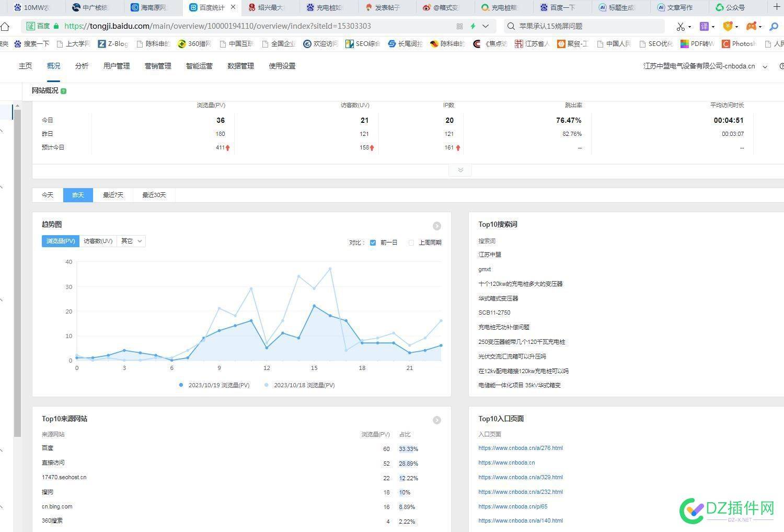Click the scroll-up arrow of the left sidebar
This screenshot has width=784, height=532.
point(17,106)
